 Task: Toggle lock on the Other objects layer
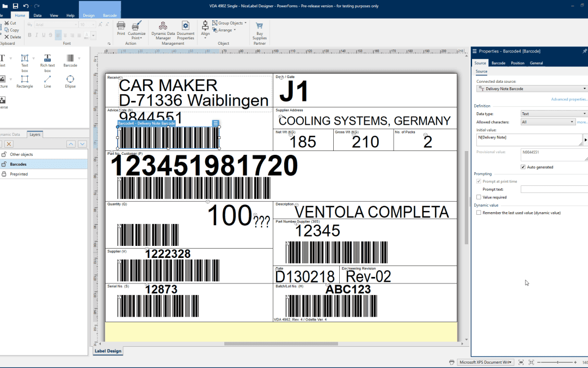click(4, 154)
